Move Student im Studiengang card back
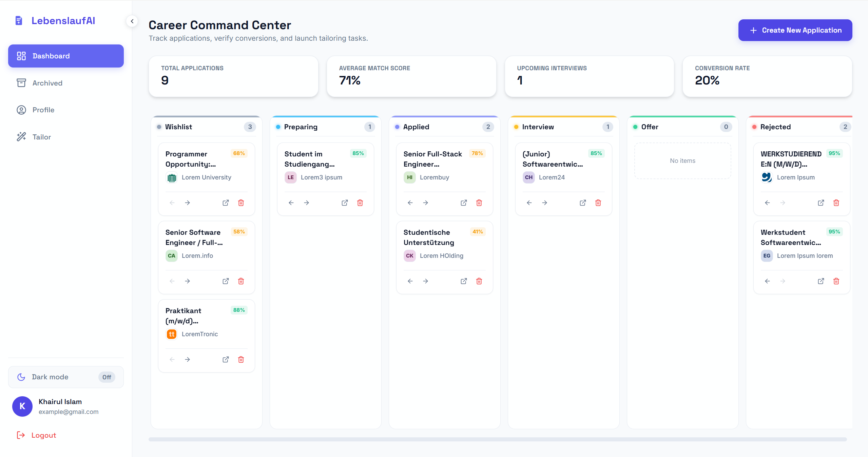The width and height of the screenshot is (868, 457). pos(291,203)
